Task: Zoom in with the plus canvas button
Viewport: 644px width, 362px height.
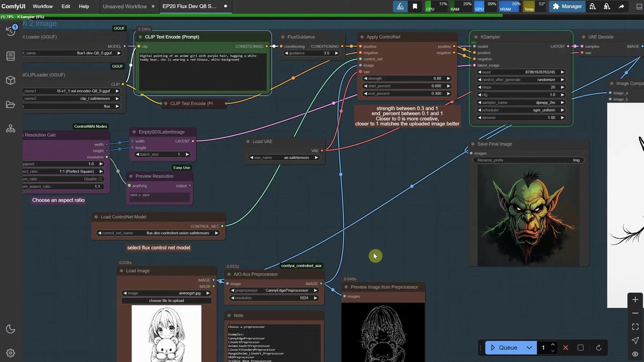Action: pyautogui.click(x=635, y=299)
